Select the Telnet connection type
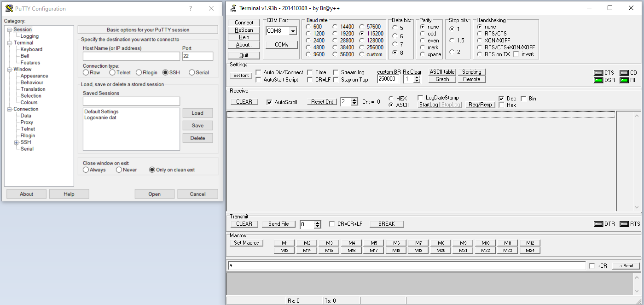Screen dimensions: 644x305 [x=112, y=72]
